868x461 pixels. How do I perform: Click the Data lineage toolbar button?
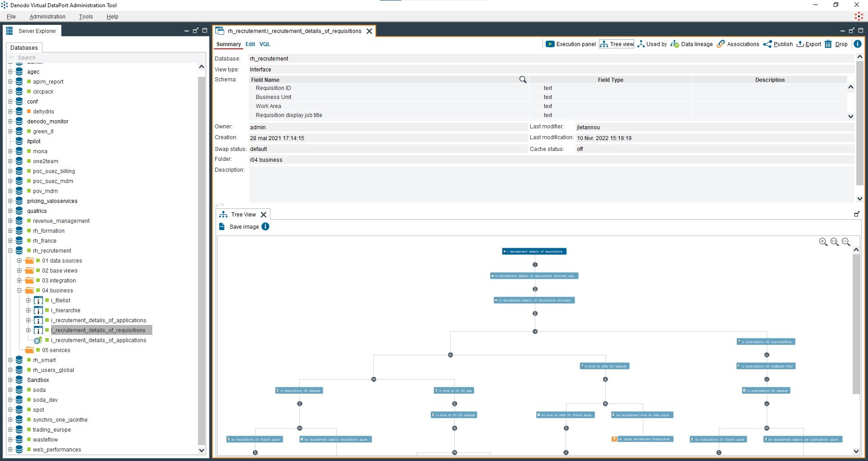tap(692, 44)
